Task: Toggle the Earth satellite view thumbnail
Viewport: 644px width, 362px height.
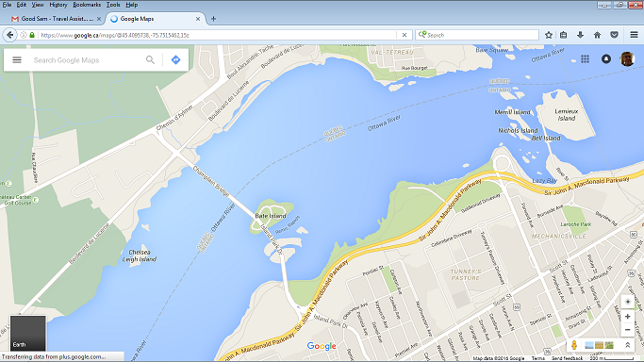Action: [28, 333]
